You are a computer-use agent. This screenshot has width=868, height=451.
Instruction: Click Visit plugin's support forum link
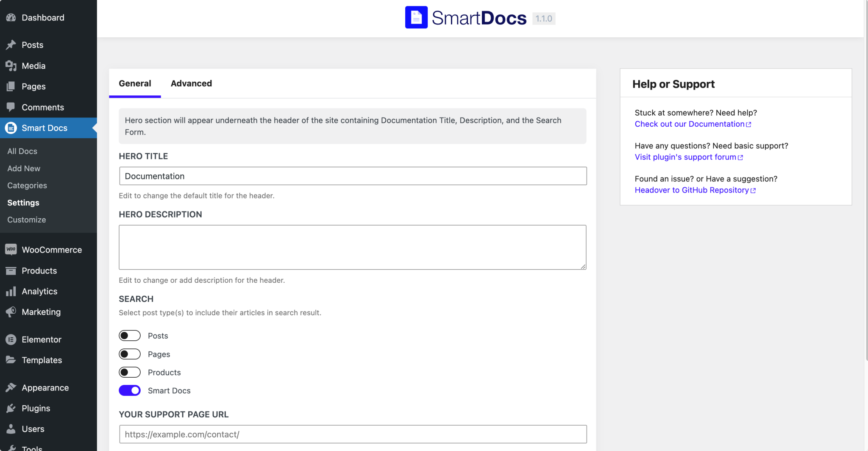tap(685, 157)
